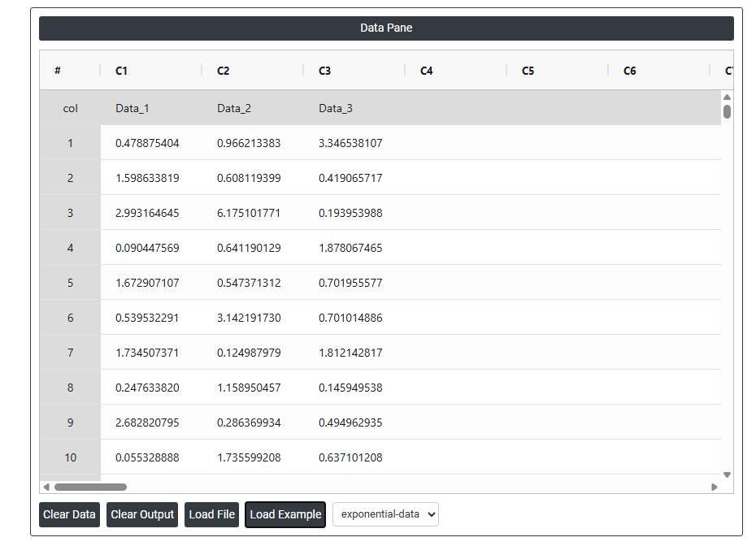
Task: Click the Data Pane title bar
Action: click(x=386, y=28)
